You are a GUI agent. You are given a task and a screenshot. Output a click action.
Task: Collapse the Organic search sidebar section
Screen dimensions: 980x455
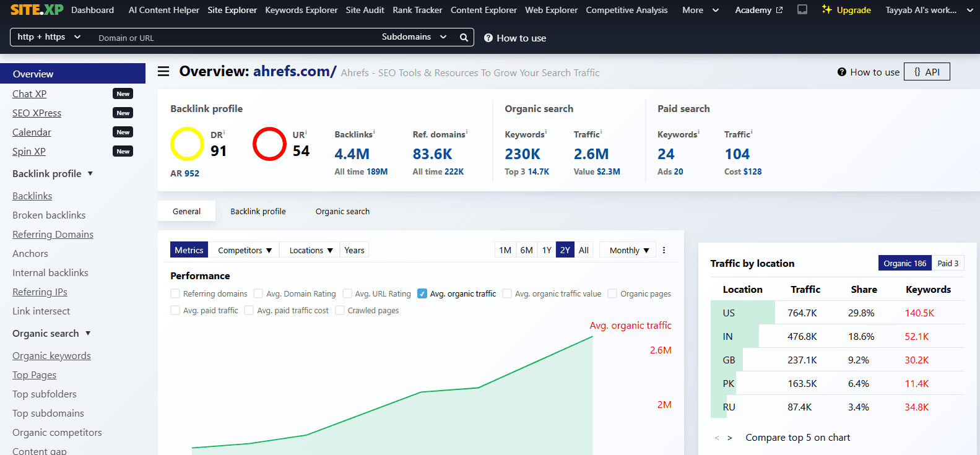[x=51, y=333]
